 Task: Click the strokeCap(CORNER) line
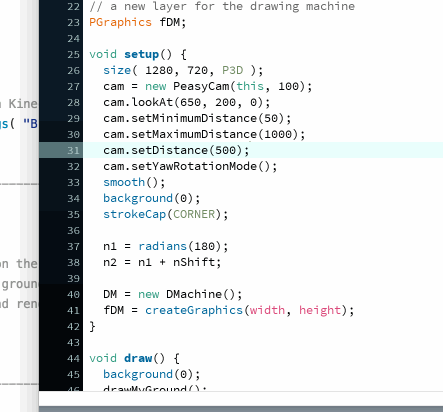point(166,214)
